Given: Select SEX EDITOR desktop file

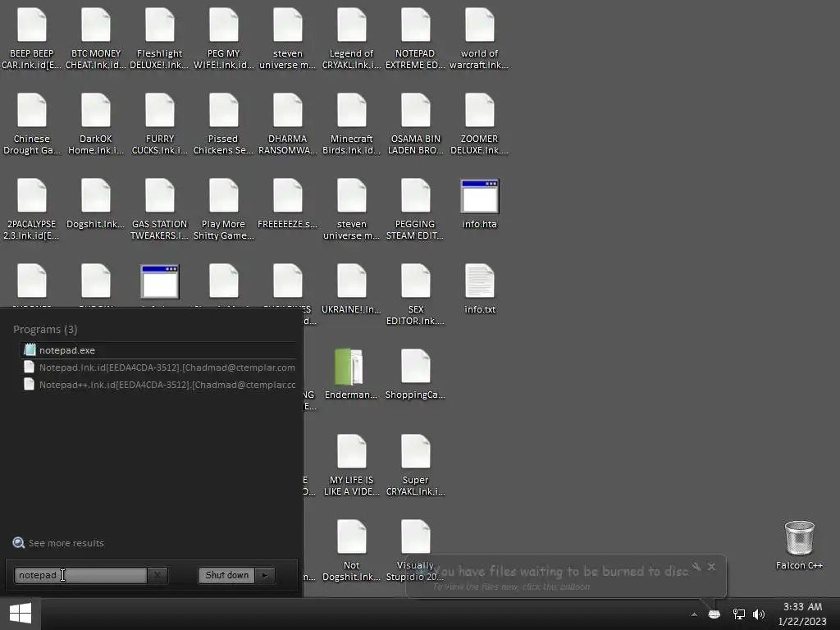Looking at the screenshot, I should click(415, 294).
